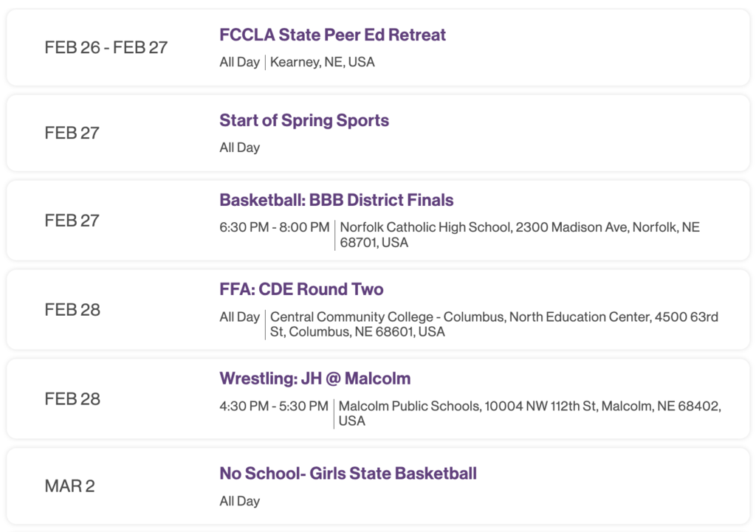Click All Day under No School event
The width and height of the screenshot is (756, 532).
click(x=240, y=501)
